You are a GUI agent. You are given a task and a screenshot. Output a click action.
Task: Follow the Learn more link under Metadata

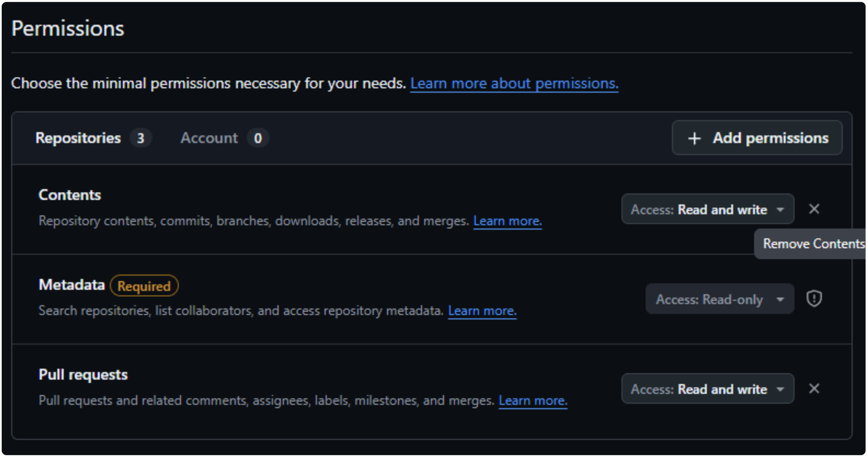click(x=482, y=311)
